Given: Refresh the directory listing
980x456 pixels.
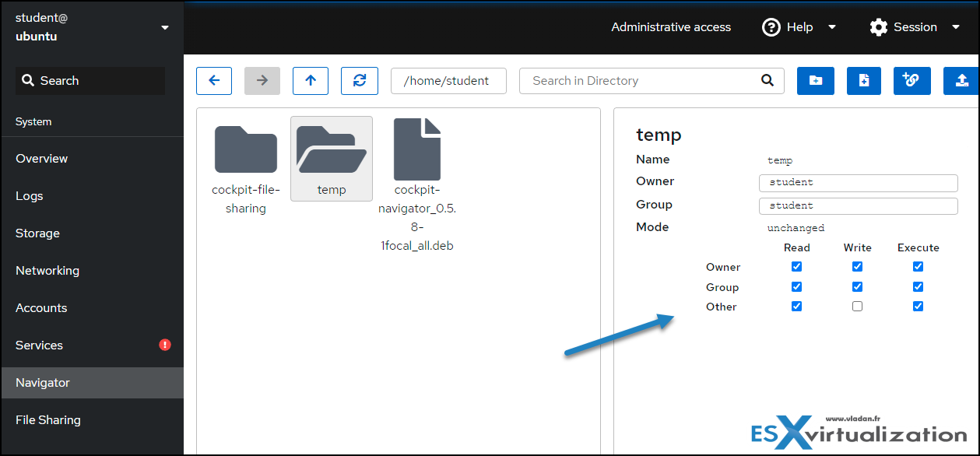Looking at the screenshot, I should pyautogui.click(x=360, y=81).
